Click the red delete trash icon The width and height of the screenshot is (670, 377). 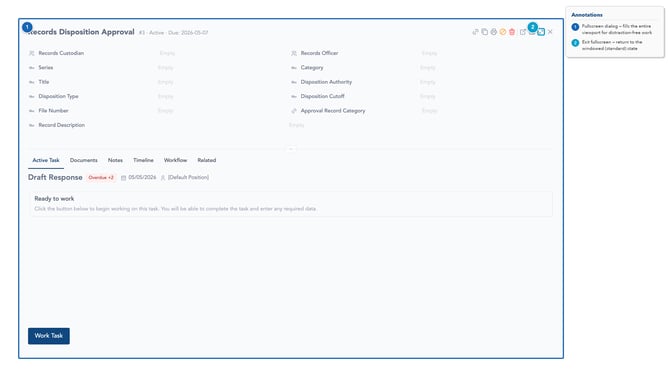512,32
